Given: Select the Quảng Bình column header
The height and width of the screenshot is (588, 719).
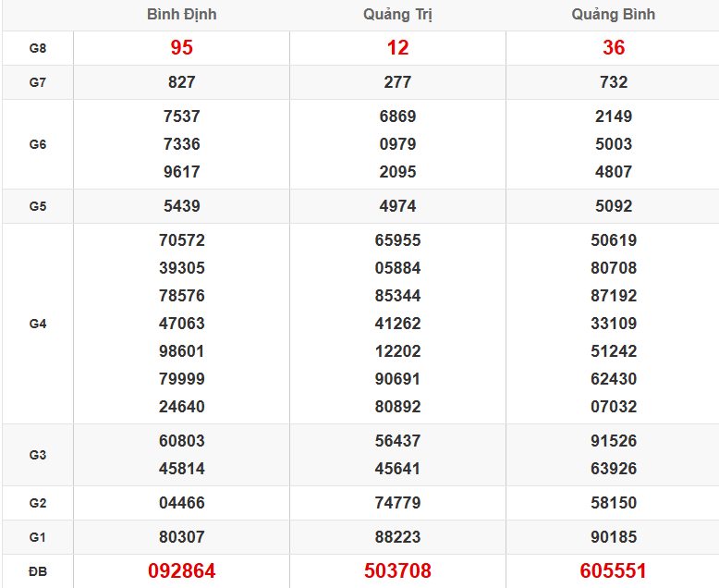Looking at the screenshot, I should point(614,15).
